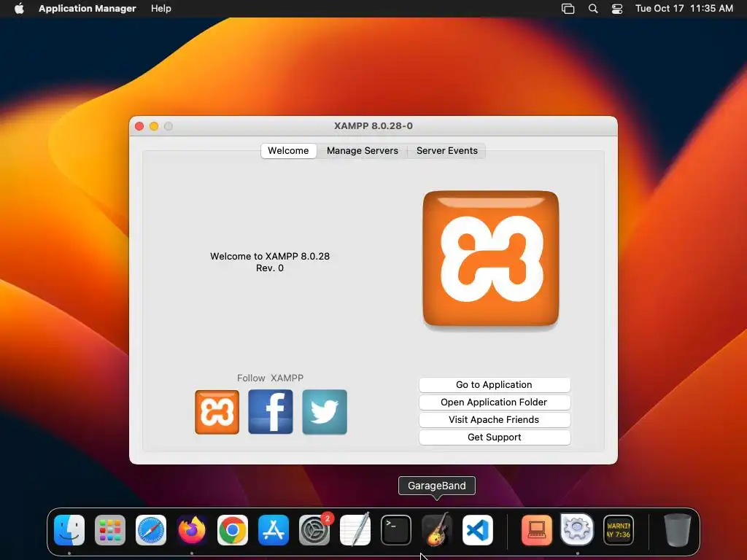
Task: Open Spotlight search in menu bar
Action: coord(593,9)
